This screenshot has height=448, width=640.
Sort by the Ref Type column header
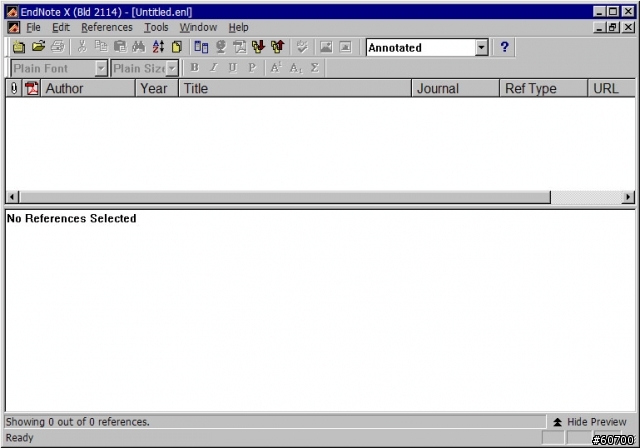[x=544, y=88]
